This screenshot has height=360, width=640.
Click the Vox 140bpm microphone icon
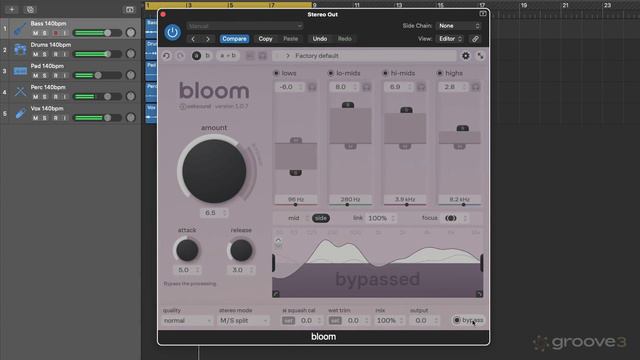click(20, 113)
